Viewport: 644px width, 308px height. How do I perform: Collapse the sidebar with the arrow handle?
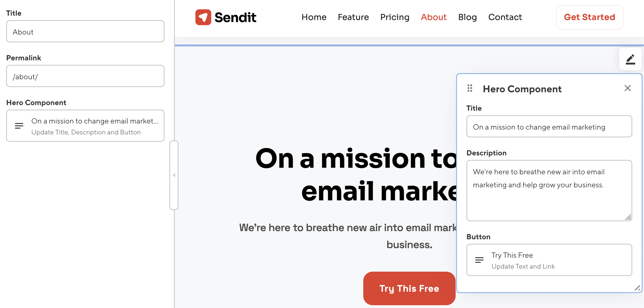(x=174, y=175)
